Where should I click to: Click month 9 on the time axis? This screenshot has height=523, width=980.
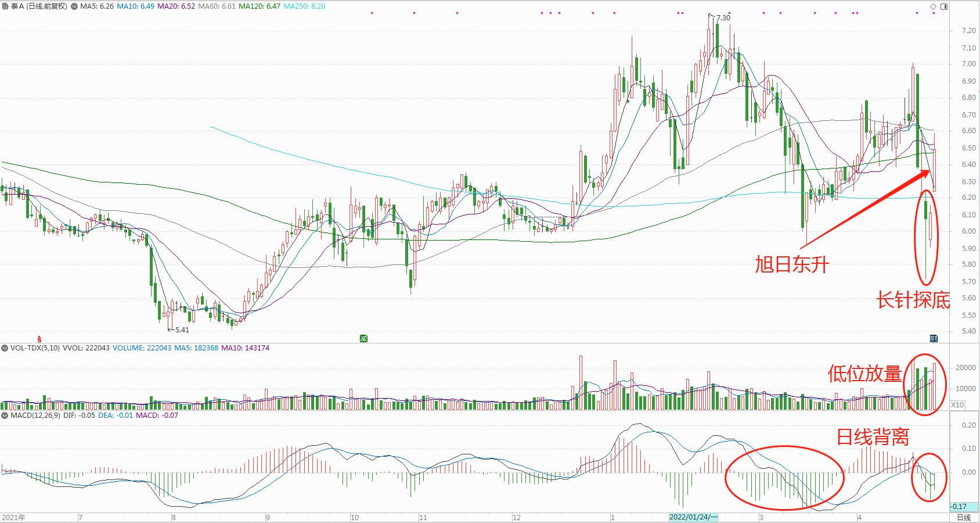coord(268,517)
